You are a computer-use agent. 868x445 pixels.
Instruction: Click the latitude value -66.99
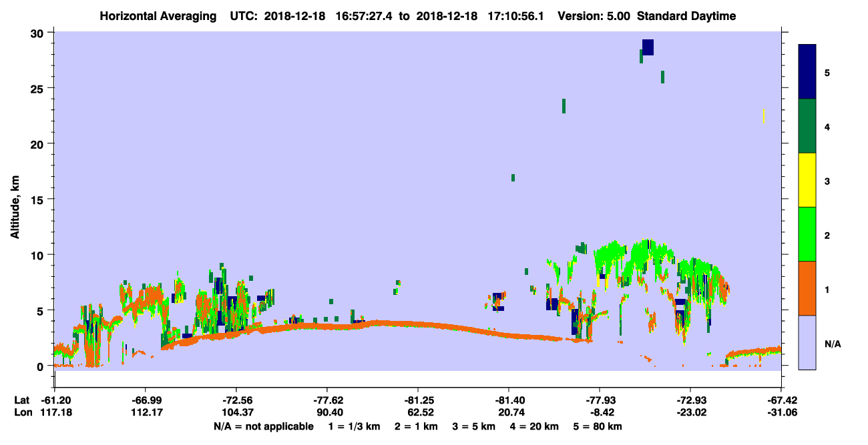click(x=145, y=400)
